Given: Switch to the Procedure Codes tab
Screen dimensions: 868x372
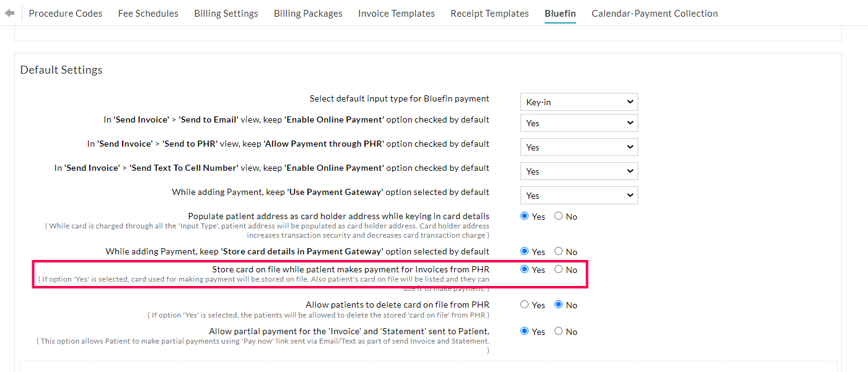Looking at the screenshot, I should 65,13.
